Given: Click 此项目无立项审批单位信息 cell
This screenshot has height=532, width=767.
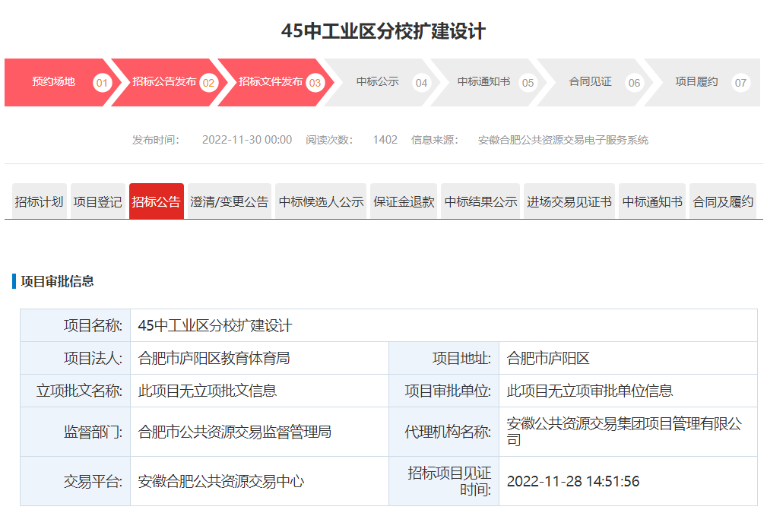Looking at the screenshot, I should tap(628, 391).
